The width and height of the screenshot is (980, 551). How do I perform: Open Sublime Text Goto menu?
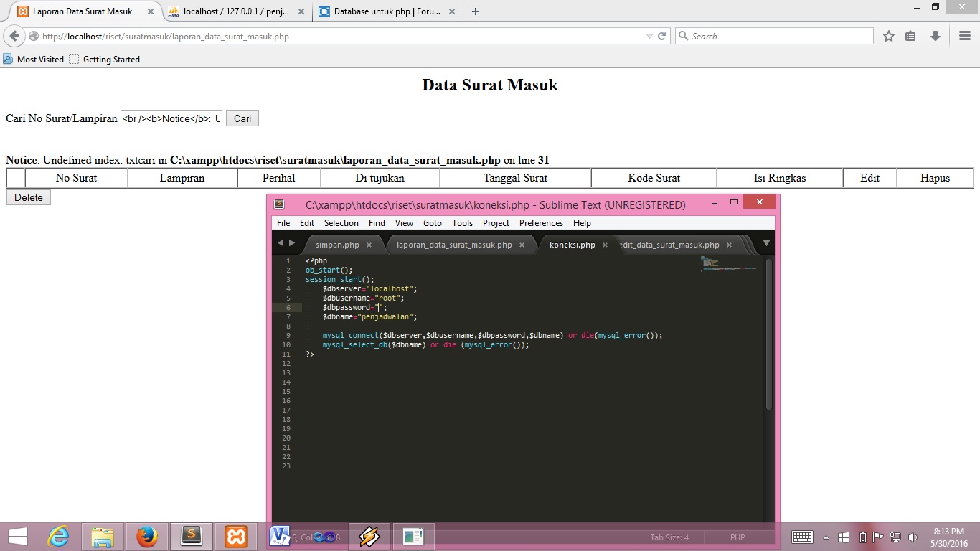[433, 223]
